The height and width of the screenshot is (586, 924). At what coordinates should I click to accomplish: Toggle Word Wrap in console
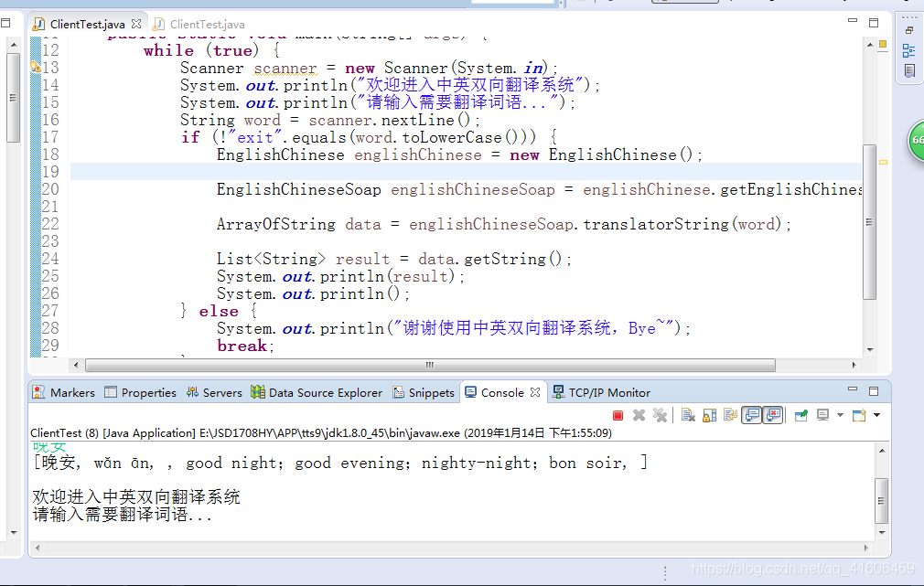tap(731, 415)
